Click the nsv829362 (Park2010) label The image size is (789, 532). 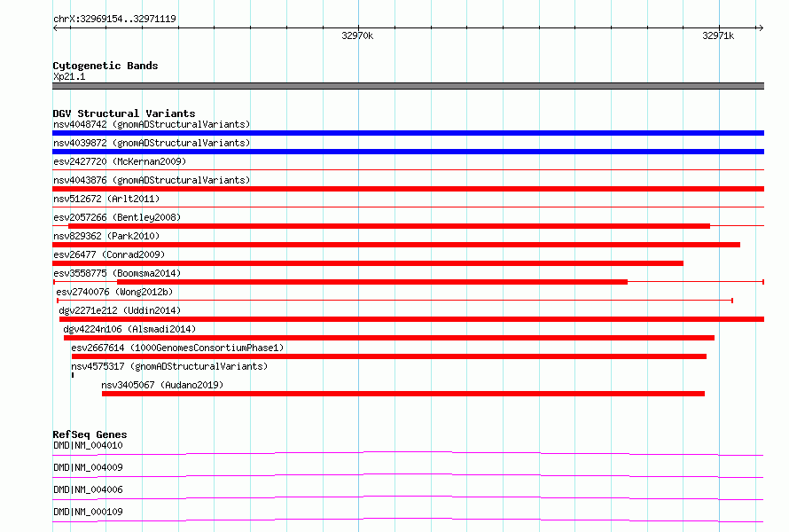tap(106, 236)
